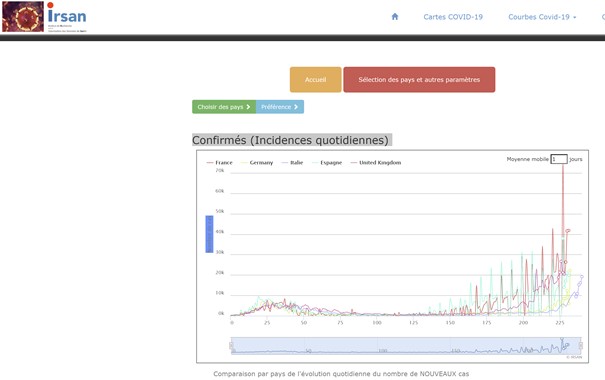Image resolution: width=605 pixels, height=380 pixels.
Task: Toggle Germany series in chart legend
Action: 257,162
